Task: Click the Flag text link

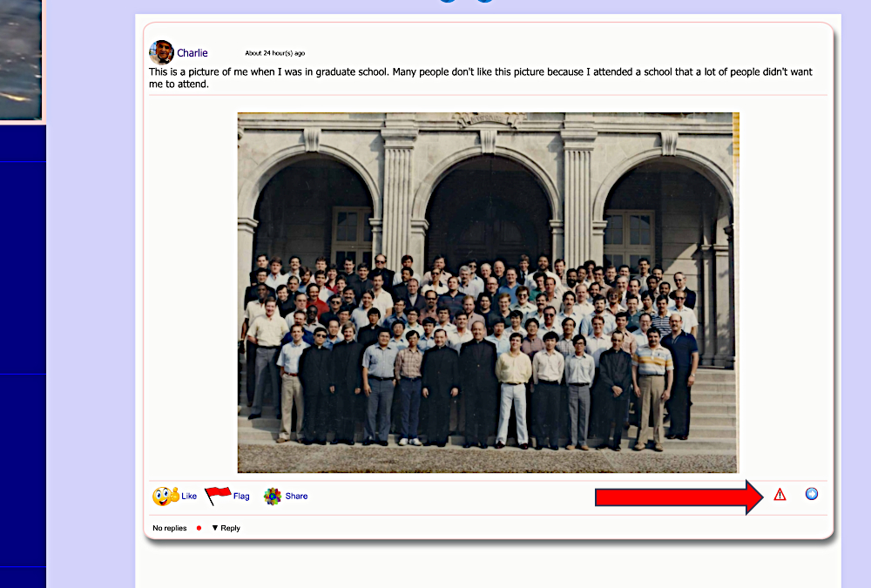Action: point(241,497)
